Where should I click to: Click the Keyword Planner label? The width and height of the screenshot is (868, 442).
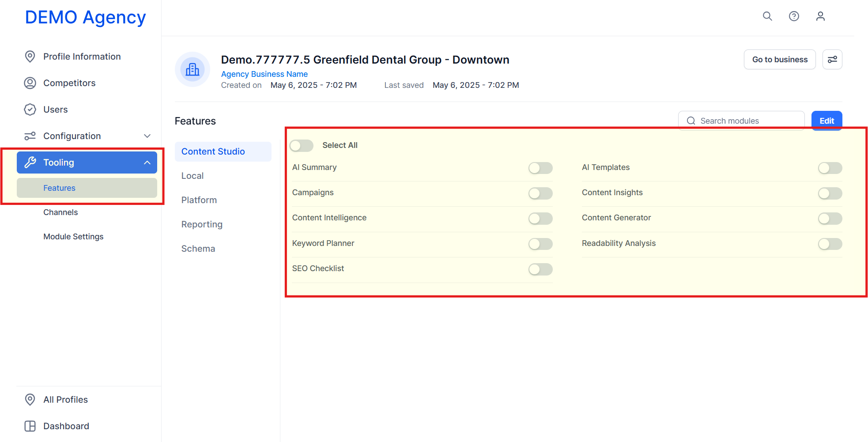click(x=323, y=243)
